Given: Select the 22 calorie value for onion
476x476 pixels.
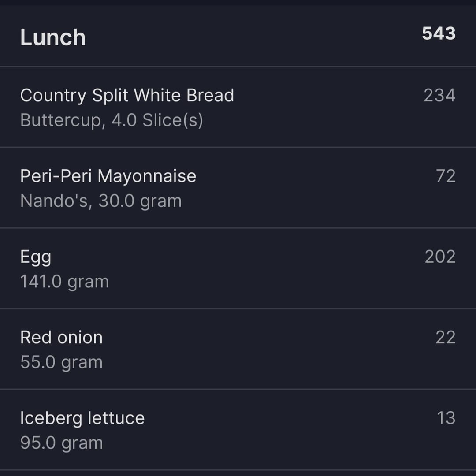Looking at the screenshot, I should 446,337.
